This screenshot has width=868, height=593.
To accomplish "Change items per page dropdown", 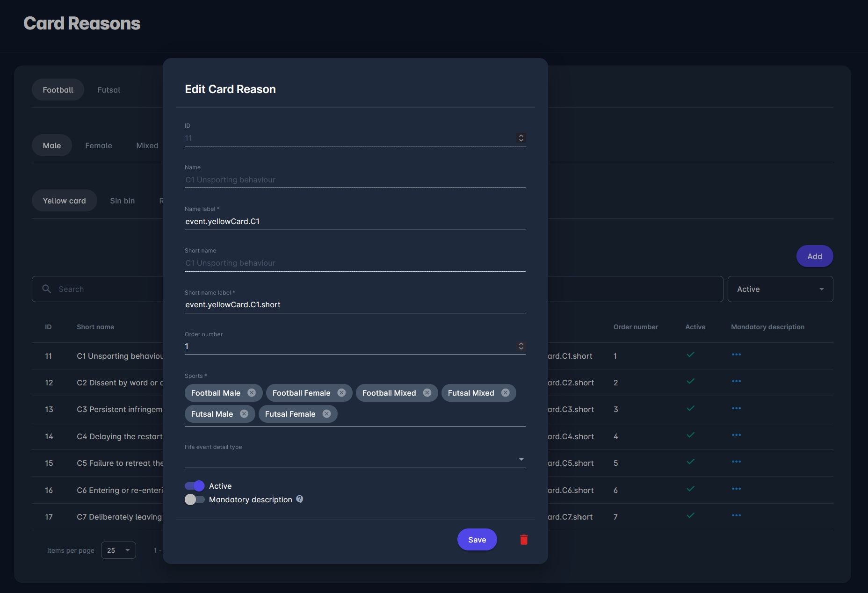I will tap(118, 550).
